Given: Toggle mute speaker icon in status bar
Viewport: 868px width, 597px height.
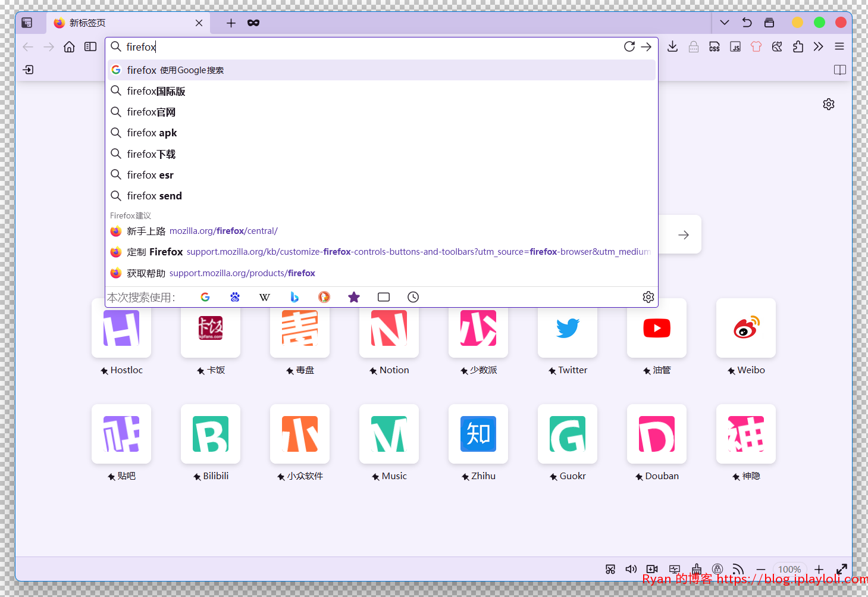Looking at the screenshot, I should (x=631, y=569).
